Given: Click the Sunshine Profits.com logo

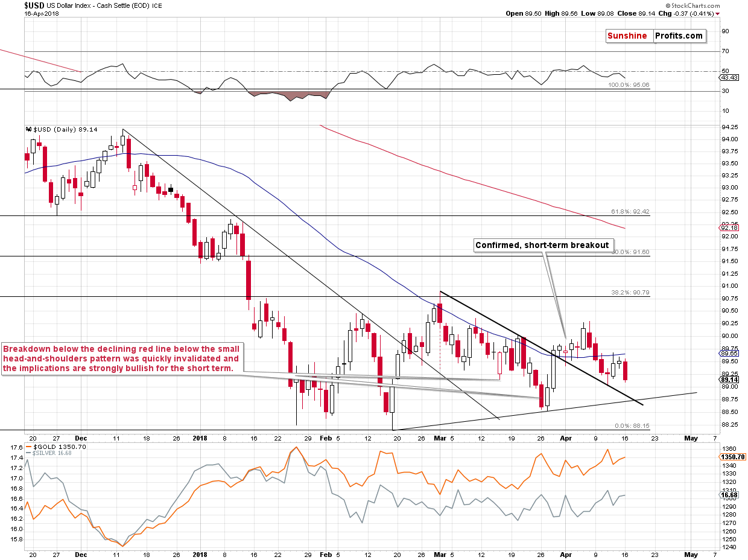Looking at the screenshot, I should click(655, 36).
